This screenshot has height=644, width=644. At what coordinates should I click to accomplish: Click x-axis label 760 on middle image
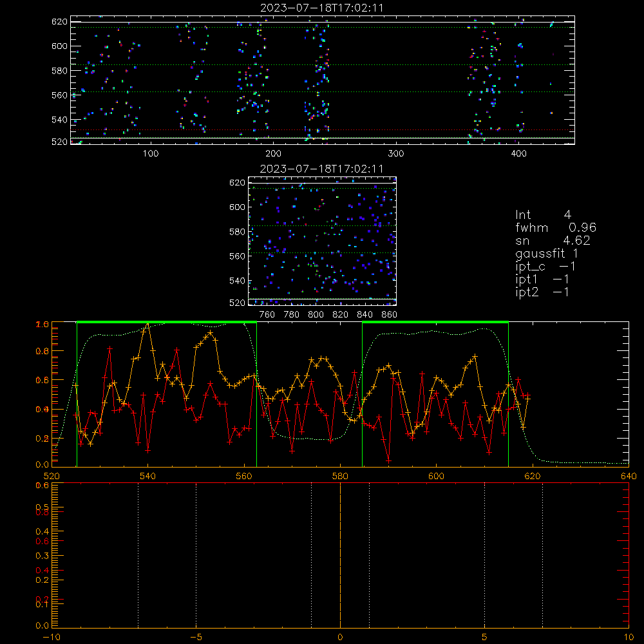(267, 315)
